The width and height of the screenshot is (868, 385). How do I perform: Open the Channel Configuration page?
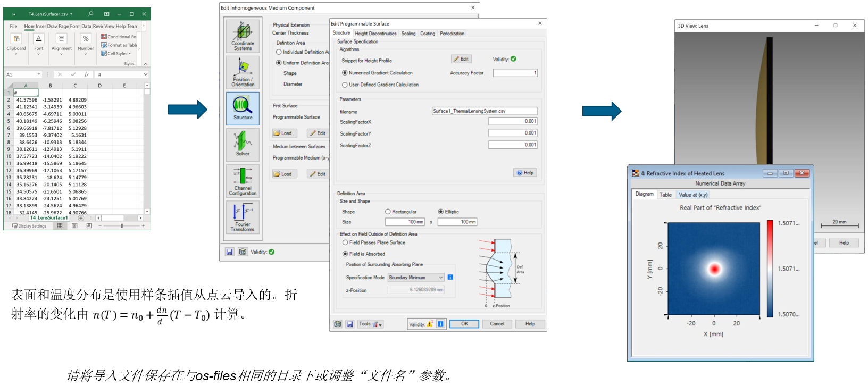[243, 181]
